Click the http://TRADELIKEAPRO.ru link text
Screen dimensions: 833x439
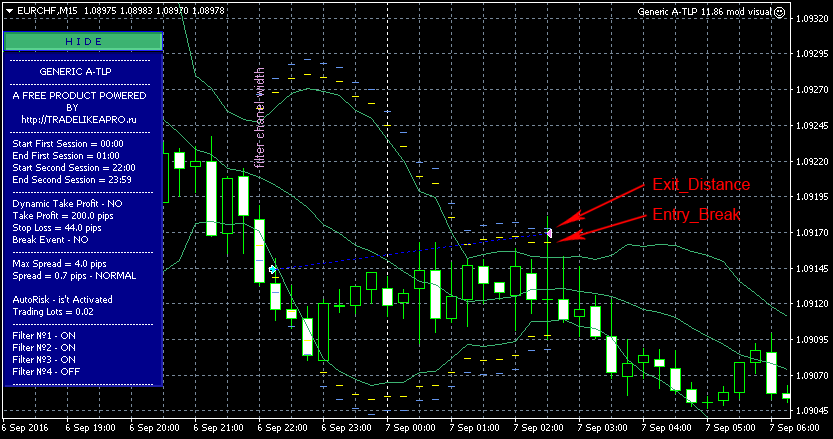point(79,120)
